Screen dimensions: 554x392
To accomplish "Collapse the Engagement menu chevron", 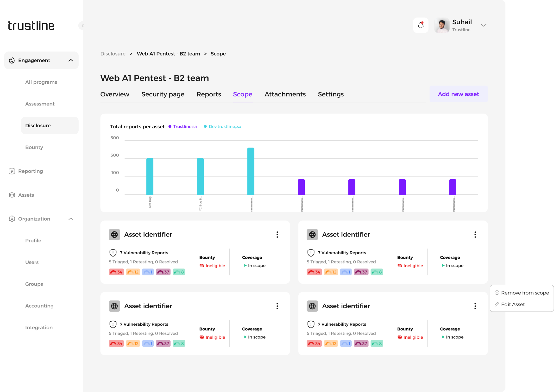I will pos(71,60).
